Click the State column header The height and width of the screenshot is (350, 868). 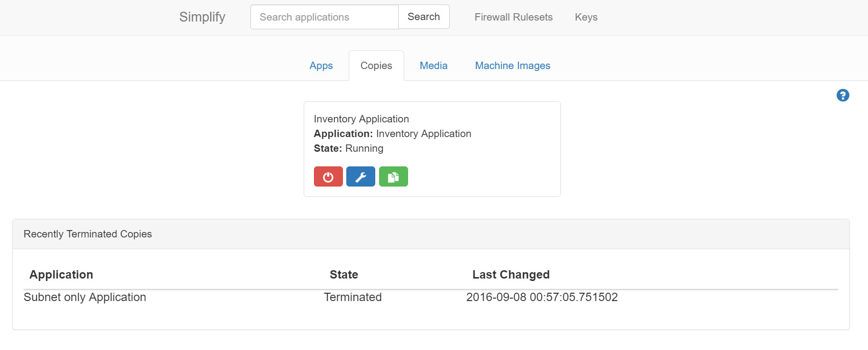pos(344,275)
